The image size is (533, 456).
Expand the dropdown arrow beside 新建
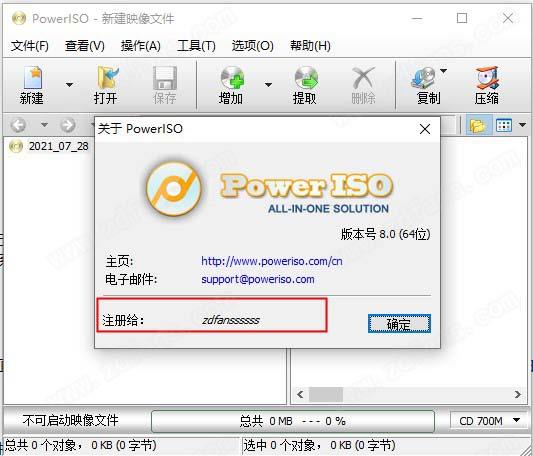pos(69,85)
